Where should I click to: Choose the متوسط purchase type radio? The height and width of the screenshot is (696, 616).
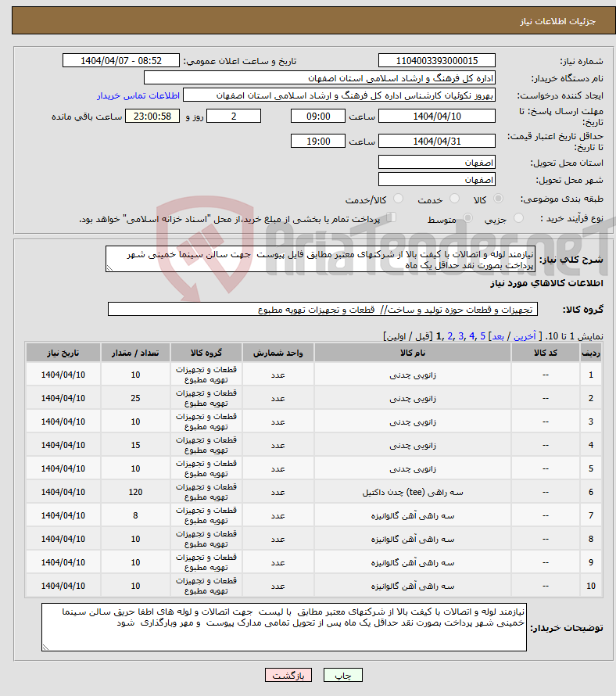click(467, 218)
